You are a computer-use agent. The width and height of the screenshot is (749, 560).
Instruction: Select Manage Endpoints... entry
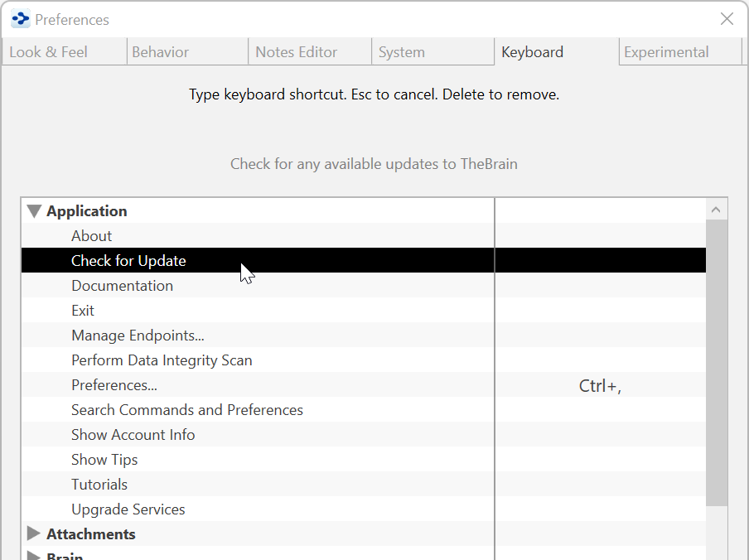(138, 336)
